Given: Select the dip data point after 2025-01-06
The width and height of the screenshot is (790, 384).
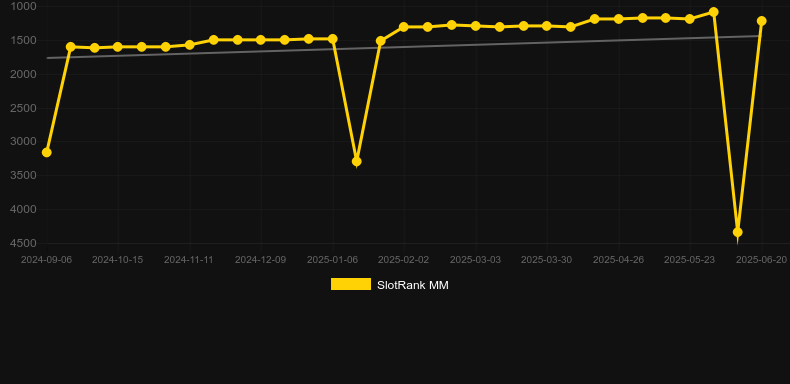Looking at the screenshot, I should [356, 161].
